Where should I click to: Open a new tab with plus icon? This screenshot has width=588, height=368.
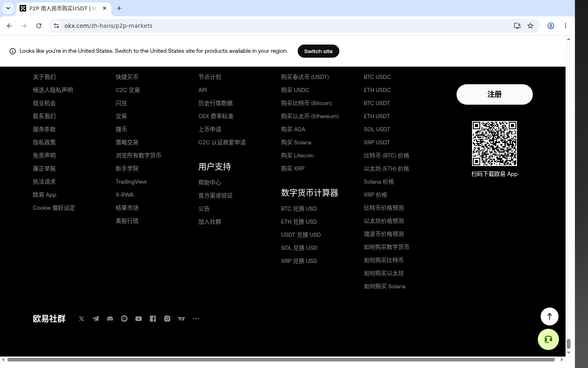(119, 8)
